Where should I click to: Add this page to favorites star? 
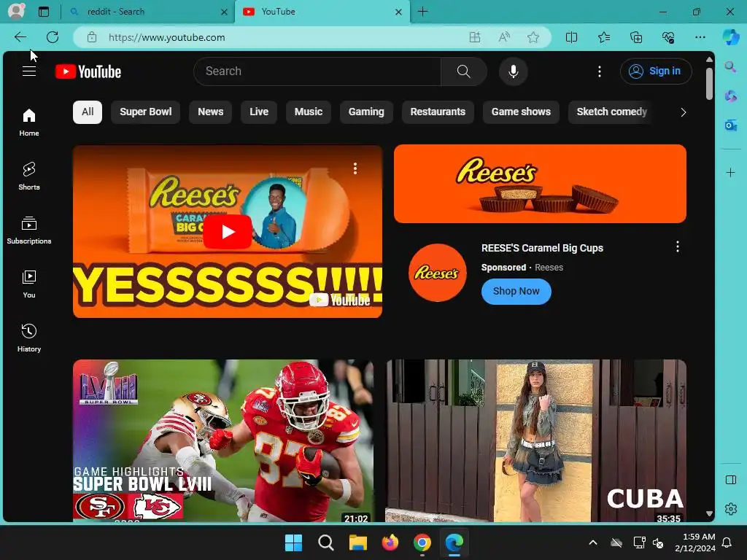(x=533, y=37)
